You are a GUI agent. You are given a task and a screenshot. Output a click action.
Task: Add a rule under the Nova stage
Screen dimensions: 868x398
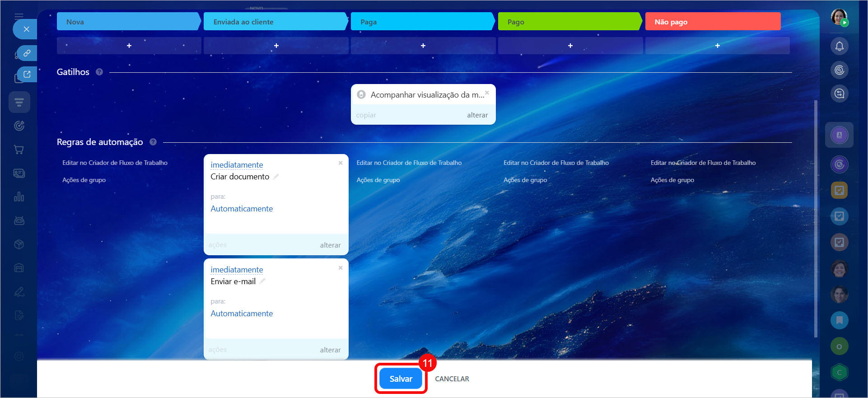pos(129,46)
